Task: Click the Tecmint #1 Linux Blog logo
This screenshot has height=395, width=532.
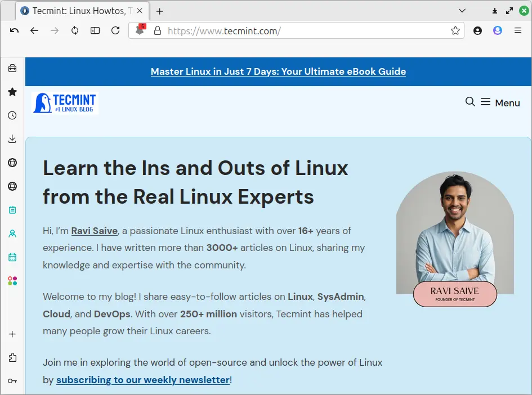Action: 65,103
